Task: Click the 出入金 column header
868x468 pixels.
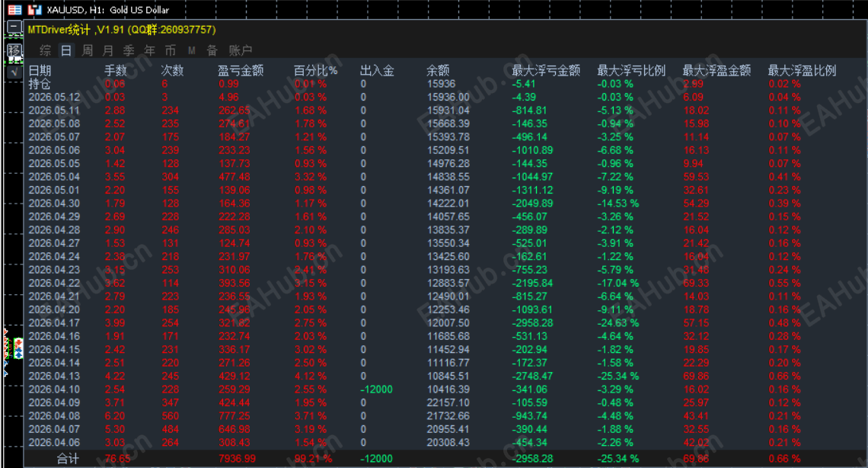Action: 377,70
